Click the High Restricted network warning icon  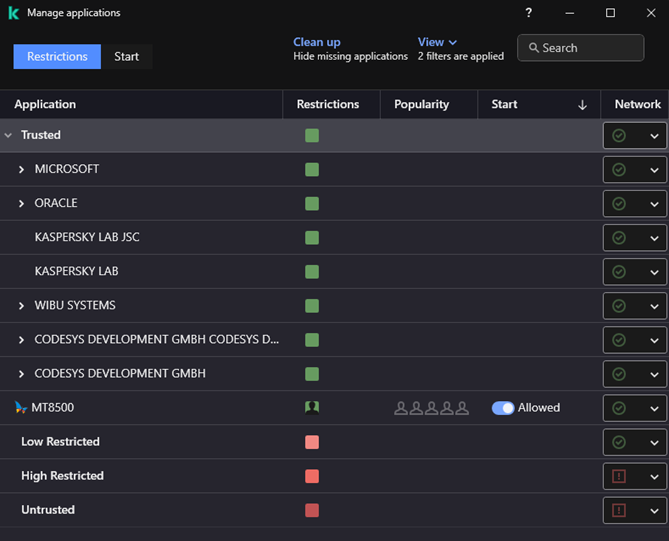point(619,476)
